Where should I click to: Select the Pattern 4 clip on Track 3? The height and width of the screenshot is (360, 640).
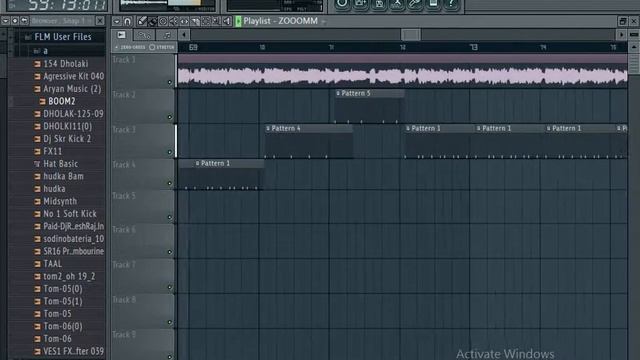309,141
